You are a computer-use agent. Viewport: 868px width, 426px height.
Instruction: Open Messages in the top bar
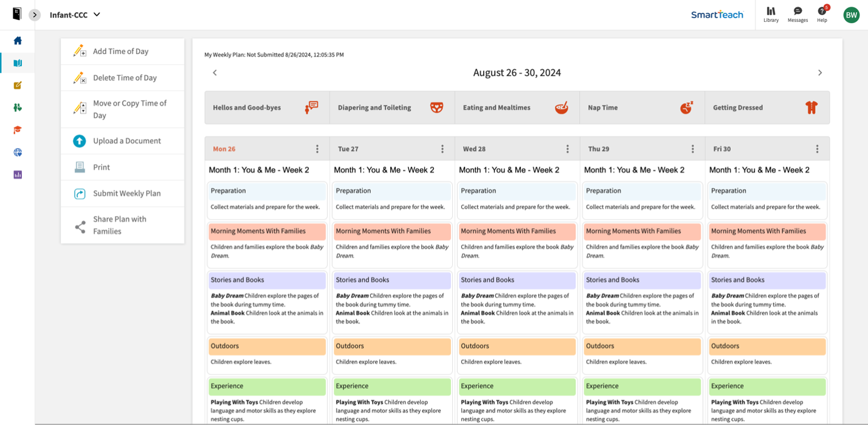coord(798,15)
